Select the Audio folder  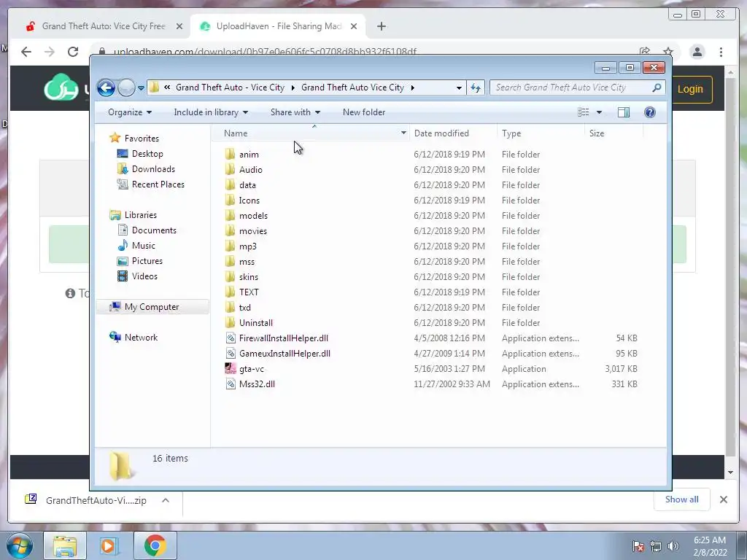pos(251,169)
